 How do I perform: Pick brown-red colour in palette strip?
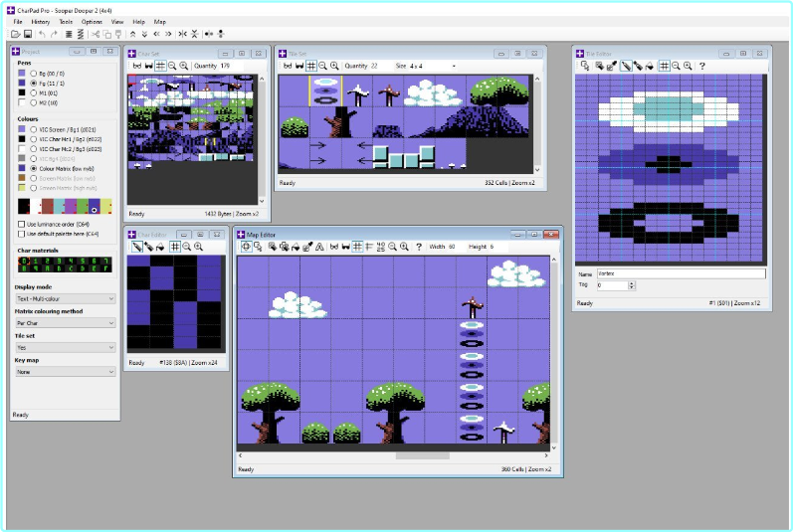point(48,206)
